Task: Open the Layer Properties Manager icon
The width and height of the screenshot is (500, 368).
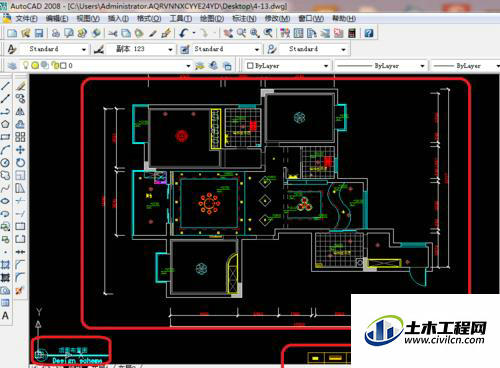Action: click(12, 66)
